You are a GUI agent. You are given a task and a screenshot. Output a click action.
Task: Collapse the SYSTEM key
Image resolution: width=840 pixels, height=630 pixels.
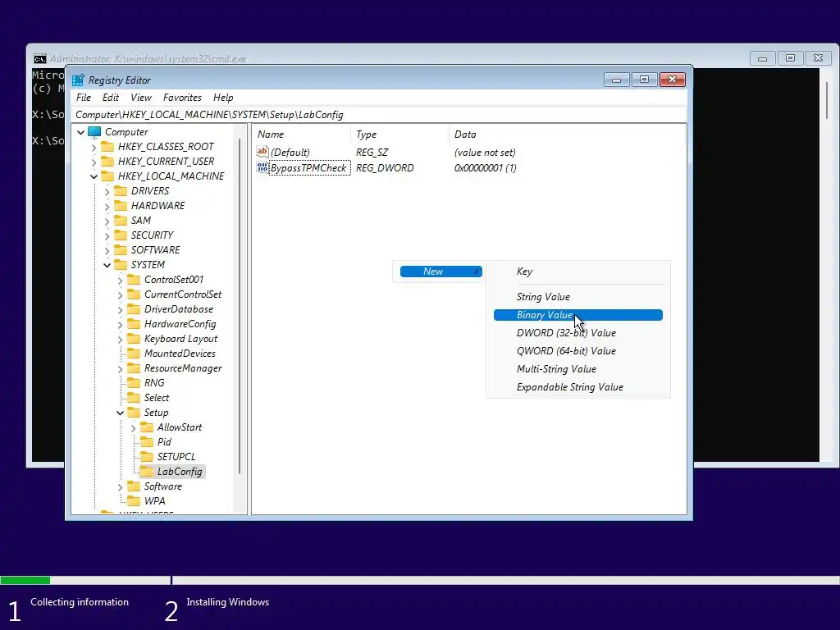(x=107, y=265)
